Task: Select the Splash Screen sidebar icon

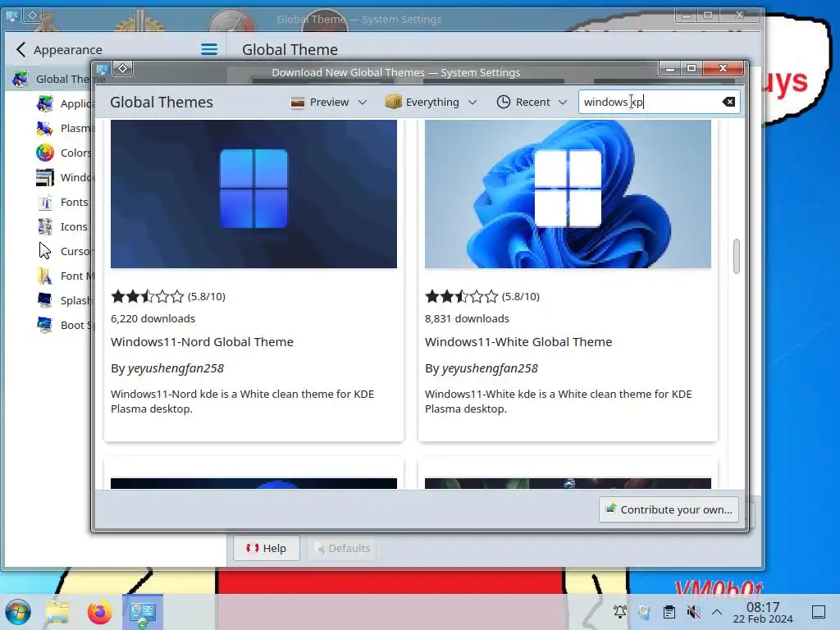Action: [45, 300]
